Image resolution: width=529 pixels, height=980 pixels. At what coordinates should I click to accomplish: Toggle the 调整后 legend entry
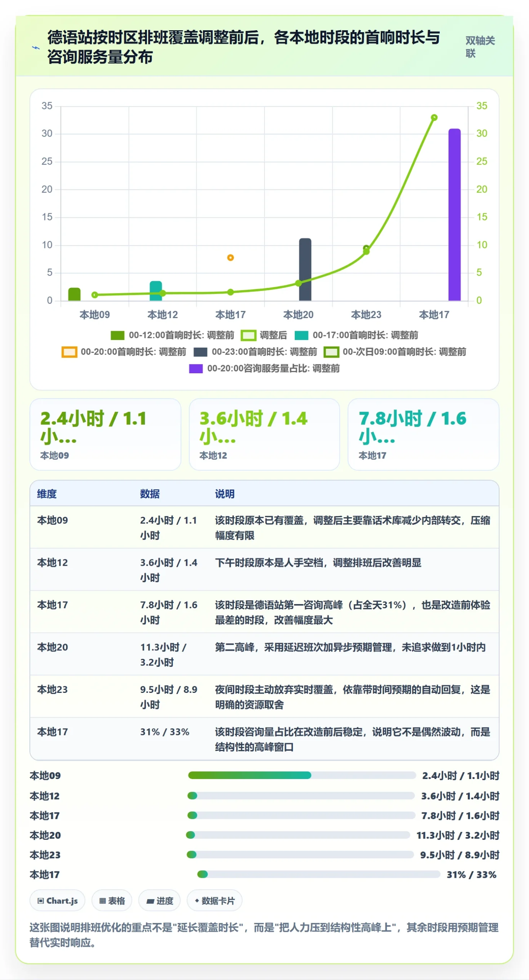click(x=264, y=335)
